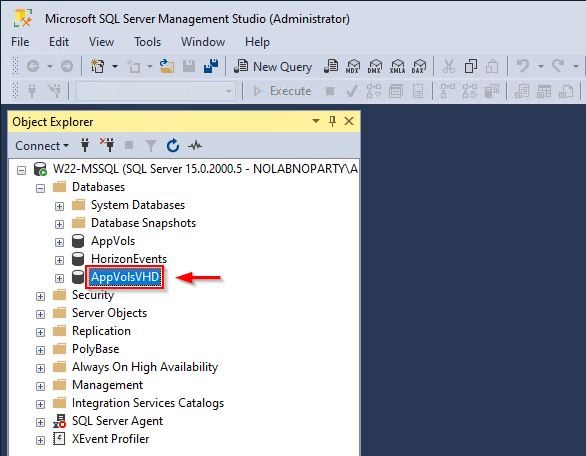586x456 pixels.
Task: Click the Execute button
Action: pyautogui.click(x=283, y=91)
